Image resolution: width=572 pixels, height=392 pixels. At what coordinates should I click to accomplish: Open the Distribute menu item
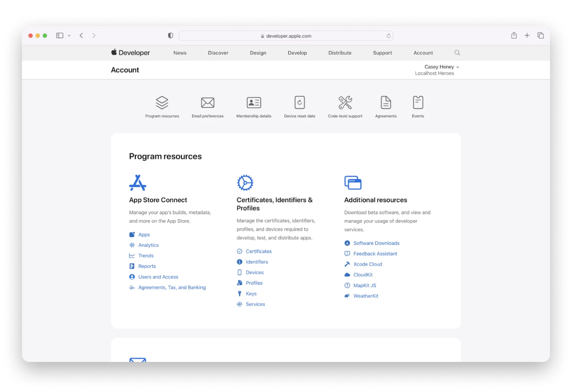tap(340, 53)
